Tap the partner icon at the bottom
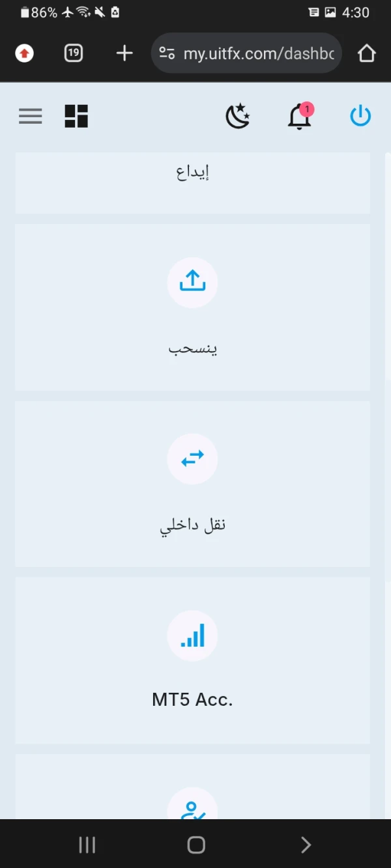The width and height of the screenshot is (391, 868). coord(192,807)
